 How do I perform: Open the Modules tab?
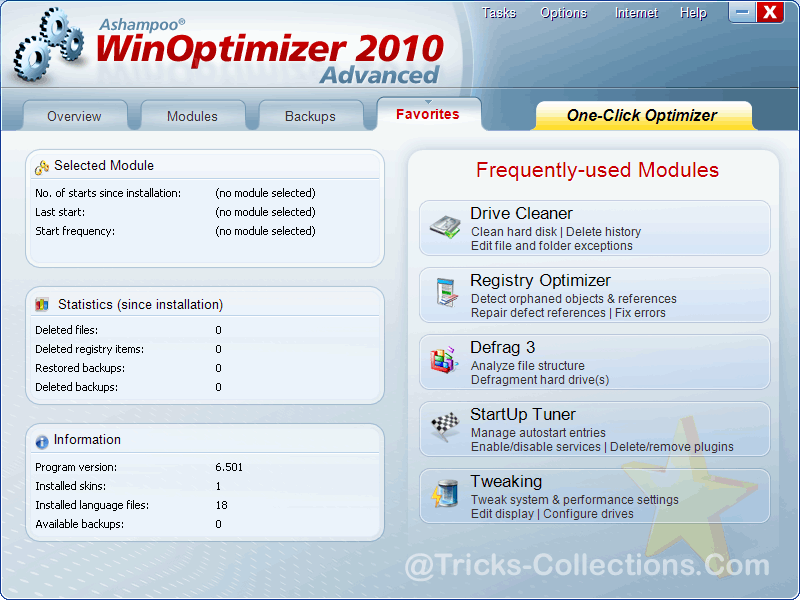pyautogui.click(x=192, y=116)
